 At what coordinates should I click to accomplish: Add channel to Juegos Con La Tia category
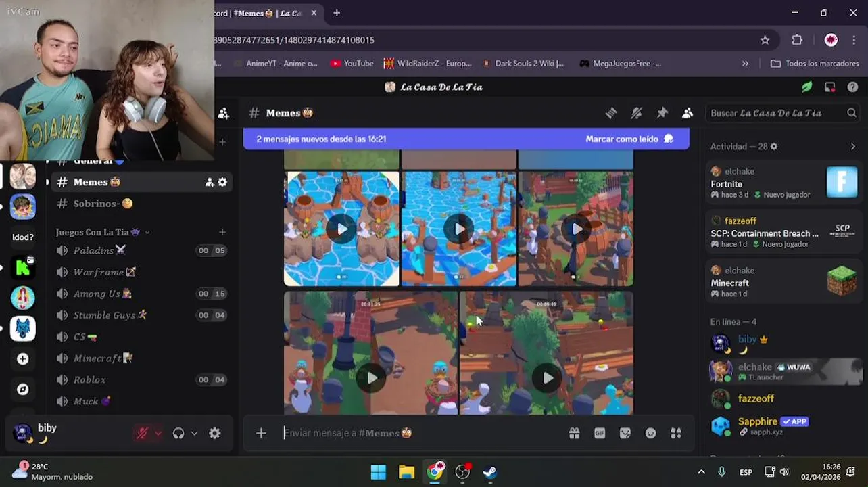coord(222,232)
